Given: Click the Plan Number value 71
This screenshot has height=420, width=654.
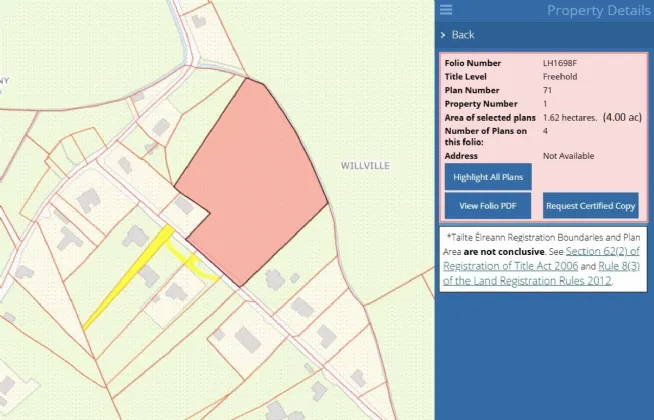Looking at the screenshot, I should tap(547, 90).
